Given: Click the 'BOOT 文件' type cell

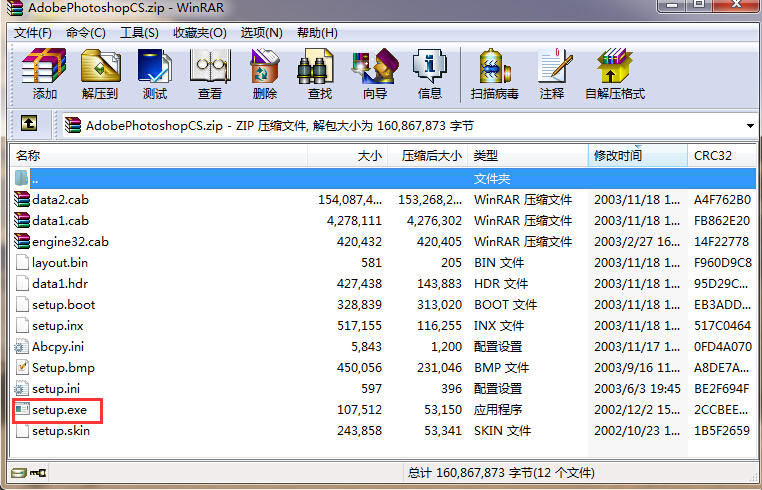Looking at the screenshot, I should pyautogui.click(x=505, y=305).
